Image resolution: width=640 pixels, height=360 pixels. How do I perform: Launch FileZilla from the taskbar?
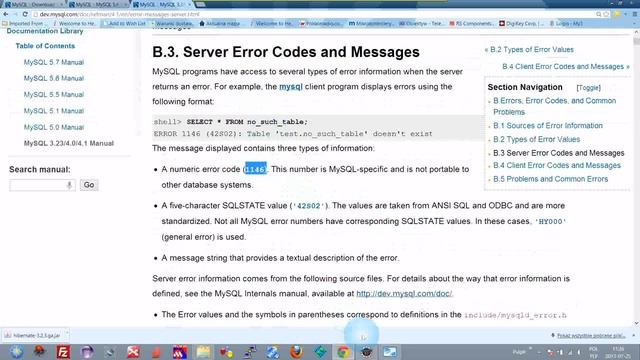coord(63,352)
